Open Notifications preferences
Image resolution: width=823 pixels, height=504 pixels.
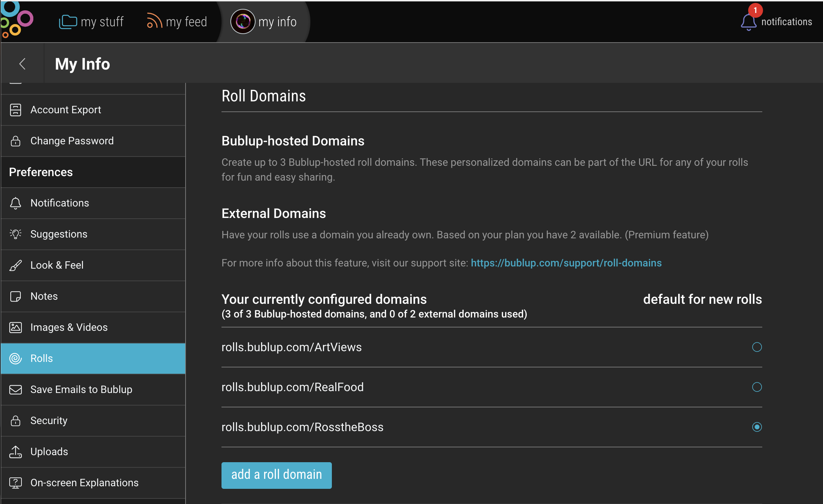pos(93,203)
